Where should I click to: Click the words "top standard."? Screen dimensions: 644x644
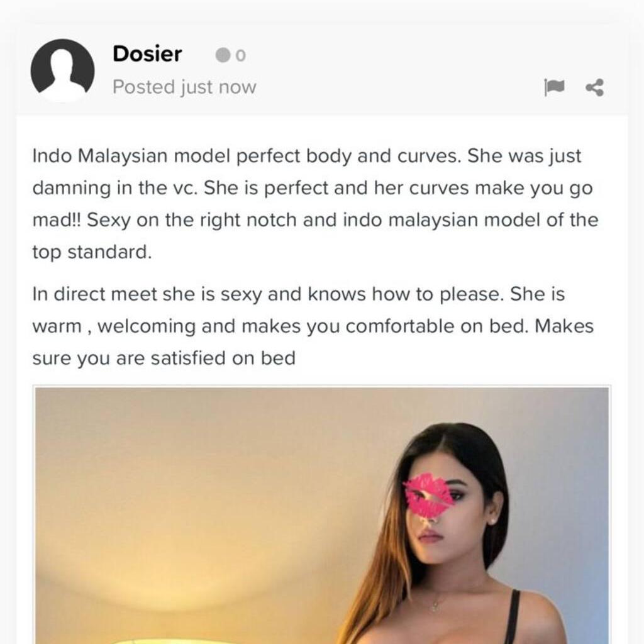tap(92, 252)
